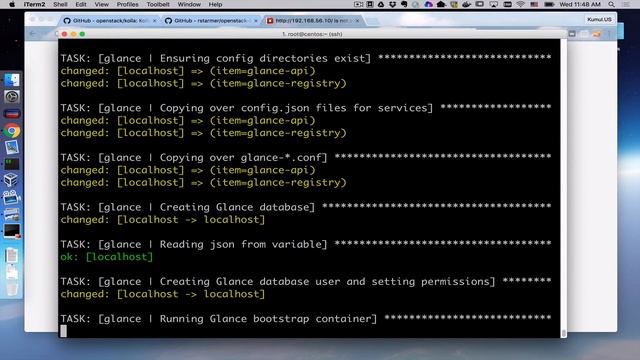Click the Google Drive menu bar icon

coord(381,4)
